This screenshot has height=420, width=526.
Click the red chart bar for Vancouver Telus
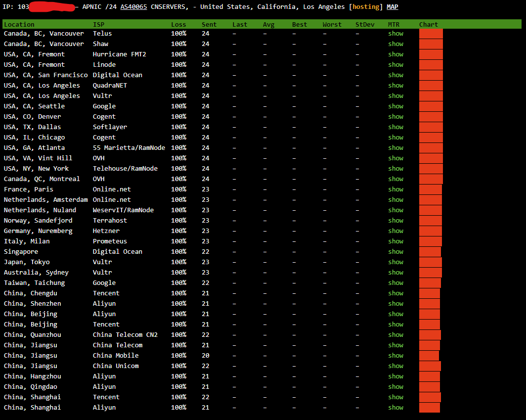pyautogui.click(x=431, y=34)
